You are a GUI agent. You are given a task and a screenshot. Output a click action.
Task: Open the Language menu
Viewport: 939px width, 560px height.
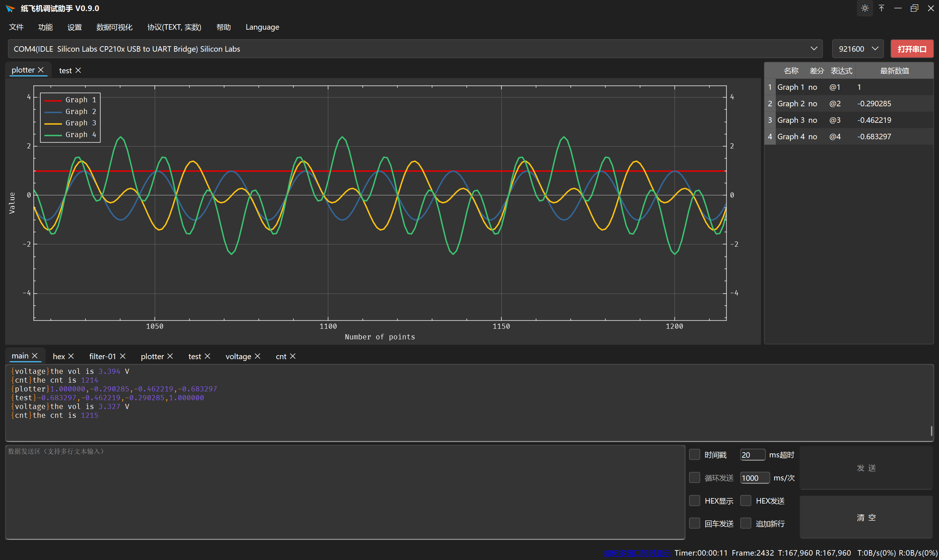click(x=262, y=27)
